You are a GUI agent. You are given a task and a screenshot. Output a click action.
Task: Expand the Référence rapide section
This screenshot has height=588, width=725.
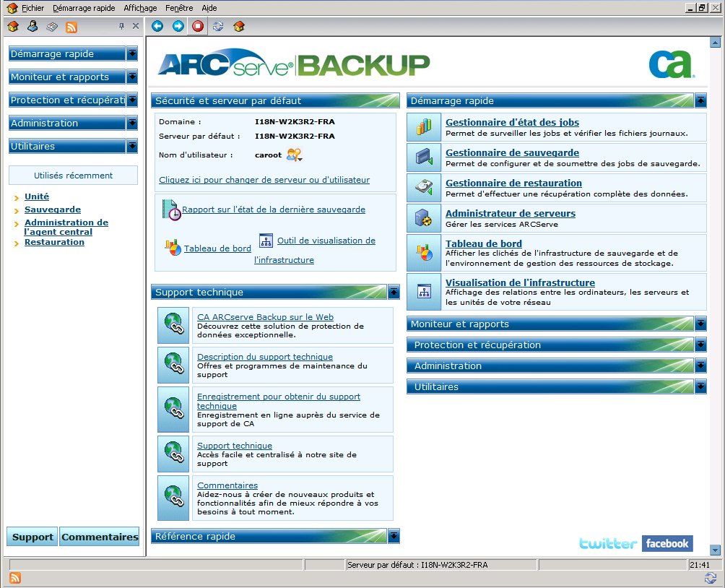point(393,536)
